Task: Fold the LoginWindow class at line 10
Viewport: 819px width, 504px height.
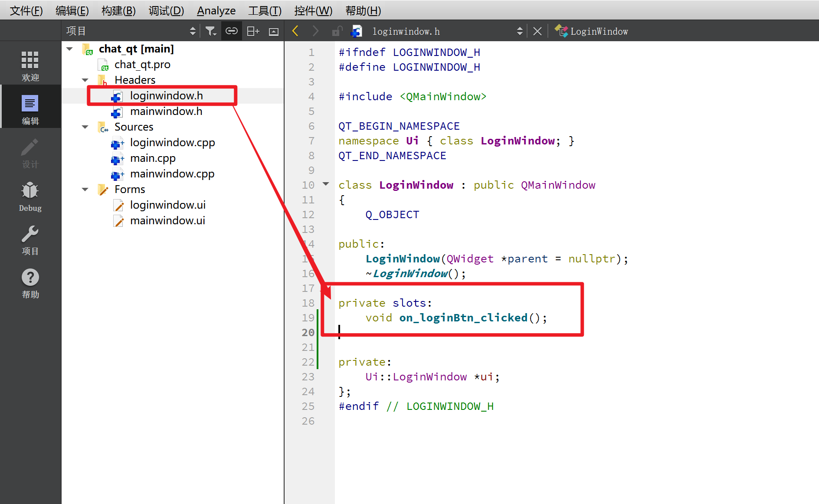Action: point(326,184)
